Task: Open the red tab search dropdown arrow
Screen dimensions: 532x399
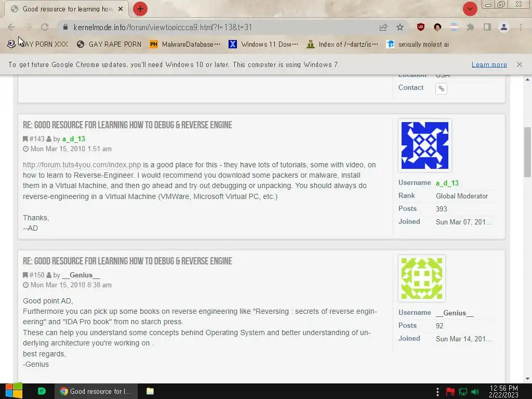Action: click(470, 9)
